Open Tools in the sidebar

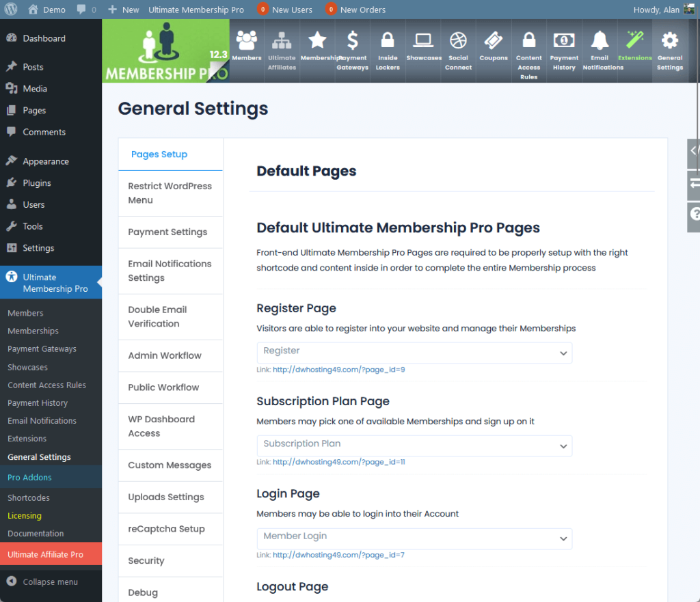click(x=33, y=226)
